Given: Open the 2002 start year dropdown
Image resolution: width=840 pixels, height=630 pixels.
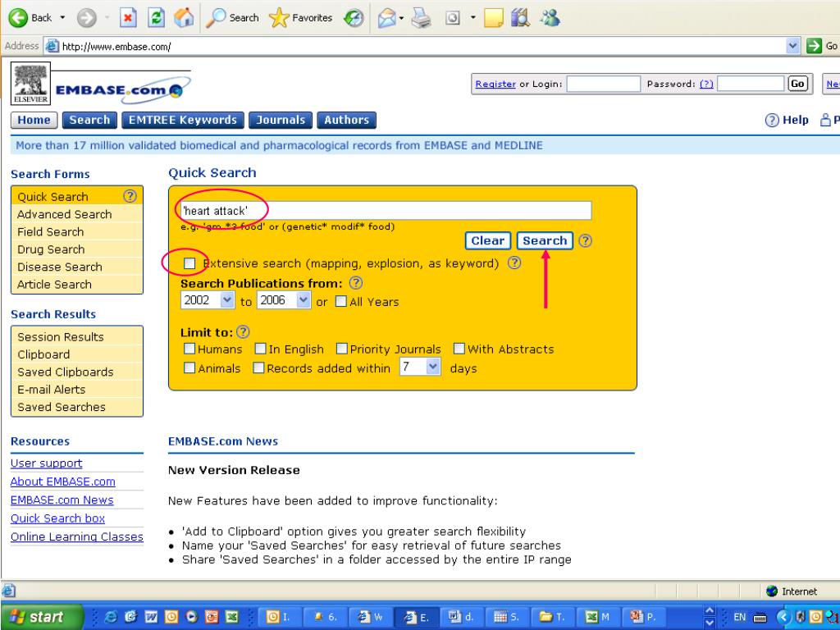Looking at the screenshot, I should click(x=208, y=300).
